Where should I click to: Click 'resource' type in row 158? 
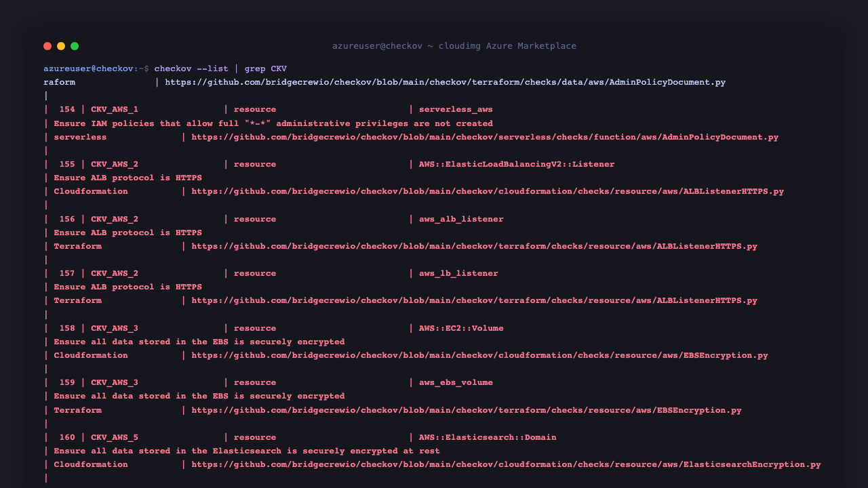click(x=255, y=328)
